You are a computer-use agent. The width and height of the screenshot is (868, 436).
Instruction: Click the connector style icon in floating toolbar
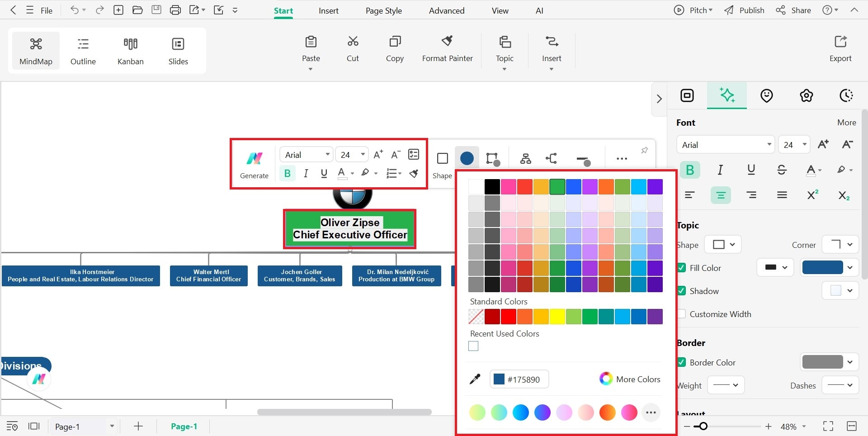point(551,158)
